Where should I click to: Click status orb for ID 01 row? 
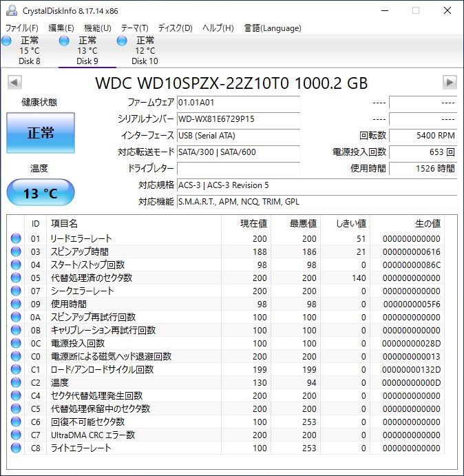16,238
